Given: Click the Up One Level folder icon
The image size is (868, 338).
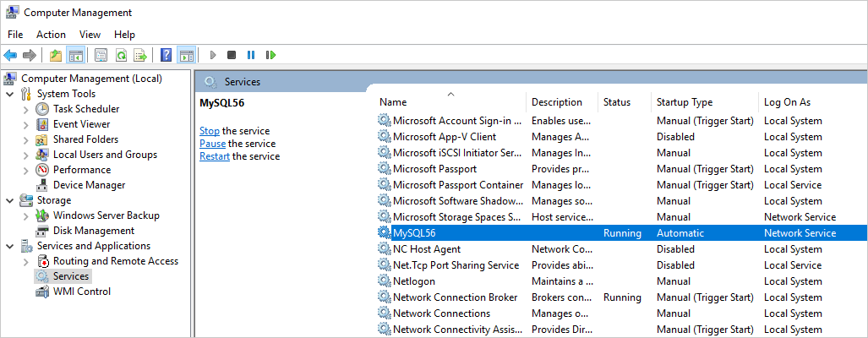Looking at the screenshot, I should click(56, 55).
